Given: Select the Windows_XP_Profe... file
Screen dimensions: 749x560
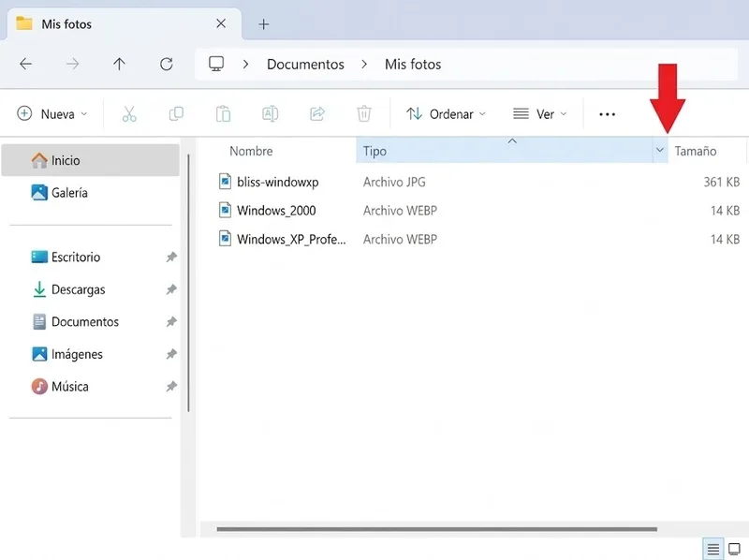Looking at the screenshot, I should (291, 240).
